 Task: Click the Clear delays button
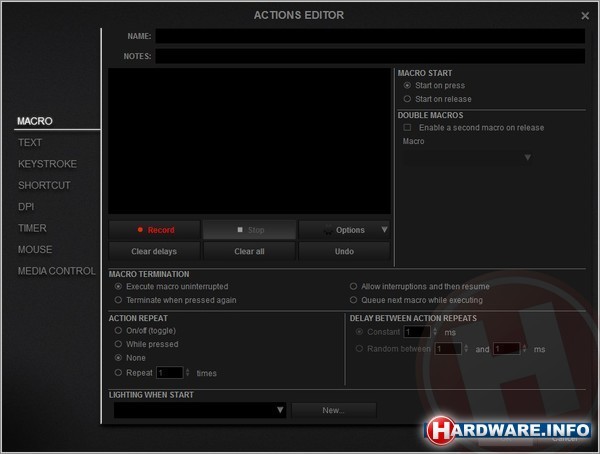[x=154, y=251]
